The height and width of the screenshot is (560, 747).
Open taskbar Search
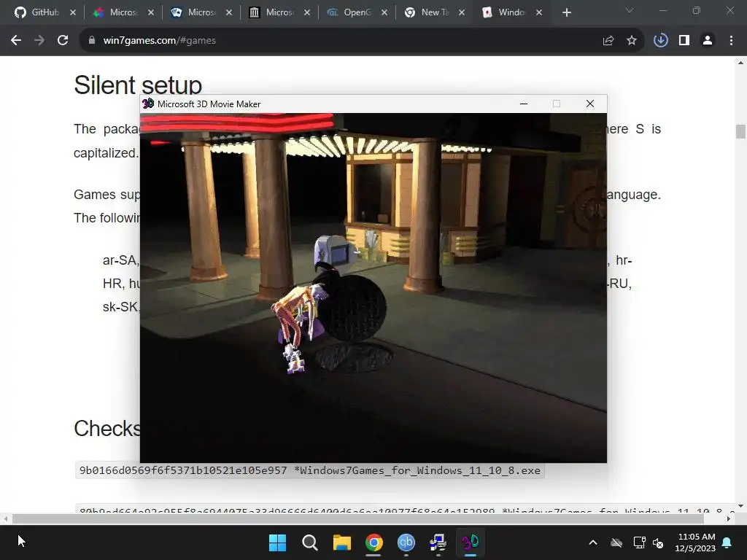pos(309,542)
